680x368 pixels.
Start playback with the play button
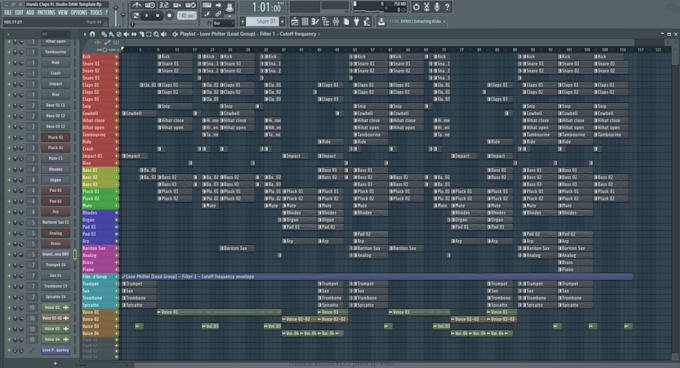pos(147,15)
